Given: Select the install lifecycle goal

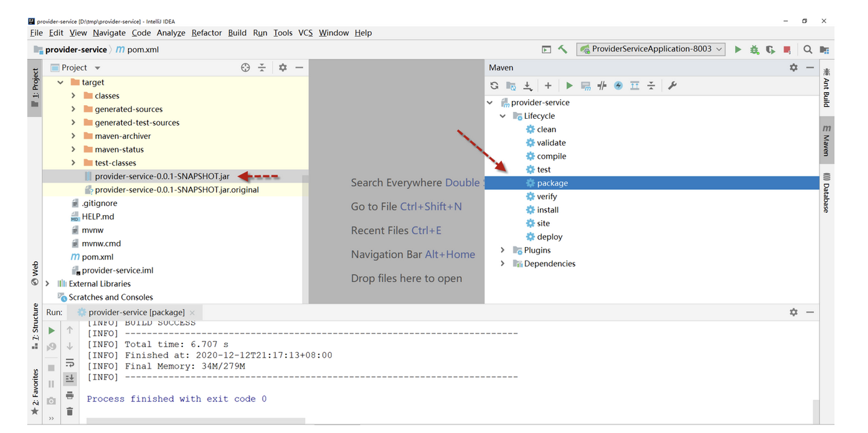Looking at the screenshot, I should tap(547, 210).
